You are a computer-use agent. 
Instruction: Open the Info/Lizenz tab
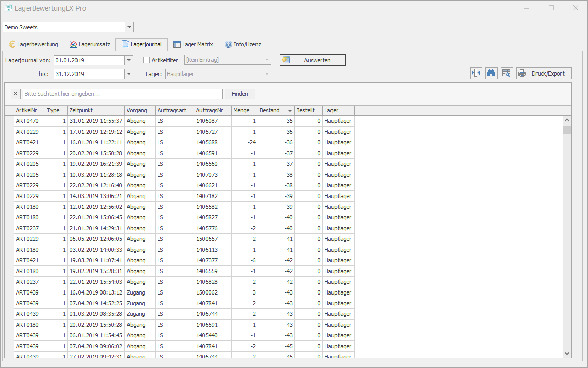[243, 44]
